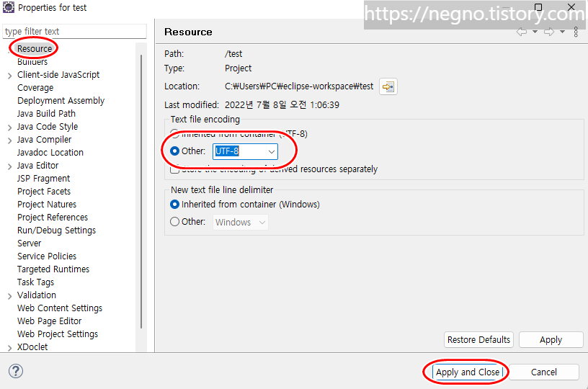Select Builders in the properties tree
The image size is (588, 389).
click(x=32, y=61)
